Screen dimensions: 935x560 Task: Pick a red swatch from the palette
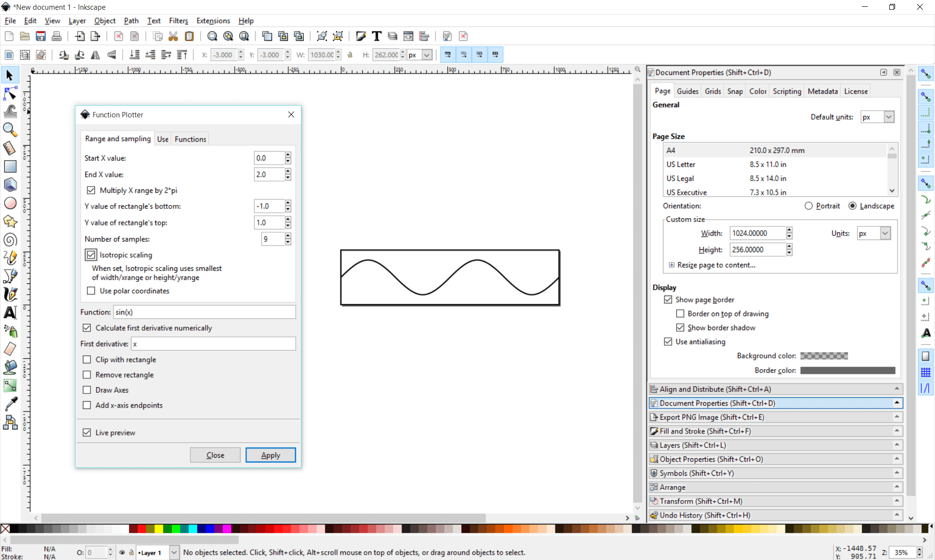142,530
